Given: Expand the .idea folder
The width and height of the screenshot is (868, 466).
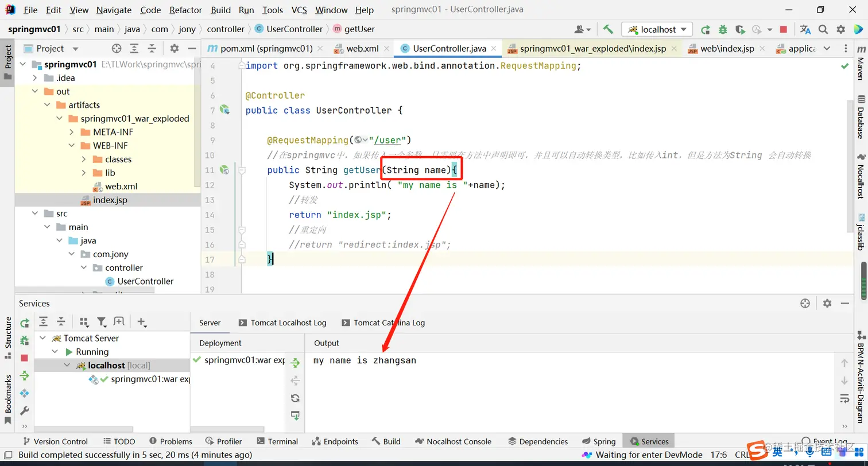Looking at the screenshot, I should (35, 78).
